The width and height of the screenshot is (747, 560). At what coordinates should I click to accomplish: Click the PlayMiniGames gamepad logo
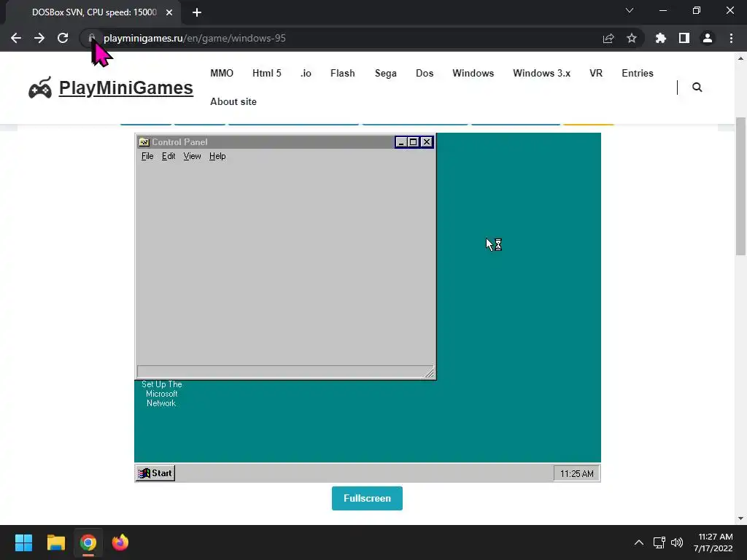click(40, 87)
